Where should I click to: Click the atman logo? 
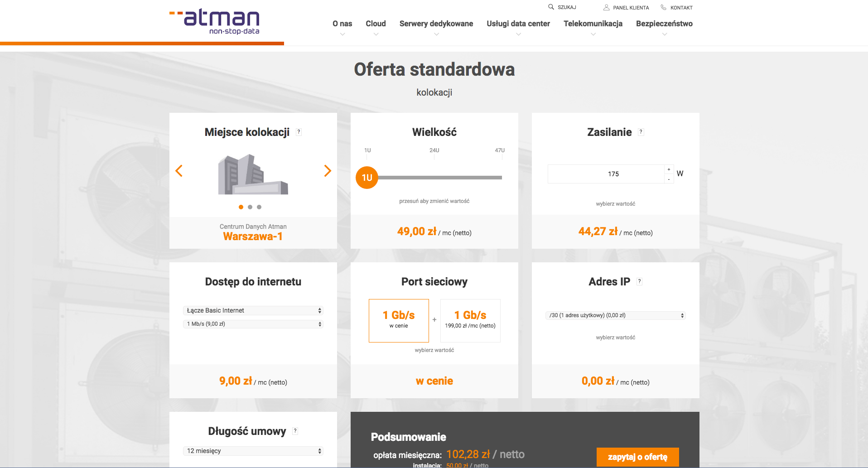coord(214,22)
